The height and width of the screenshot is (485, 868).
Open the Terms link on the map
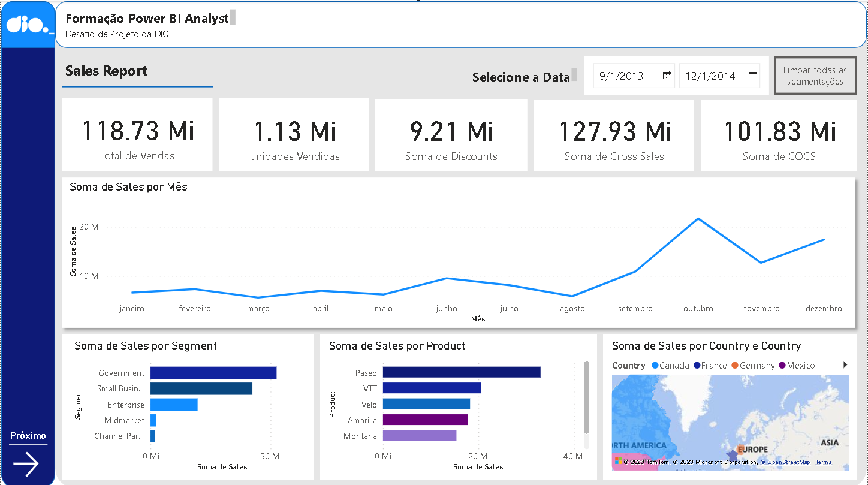coord(824,462)
